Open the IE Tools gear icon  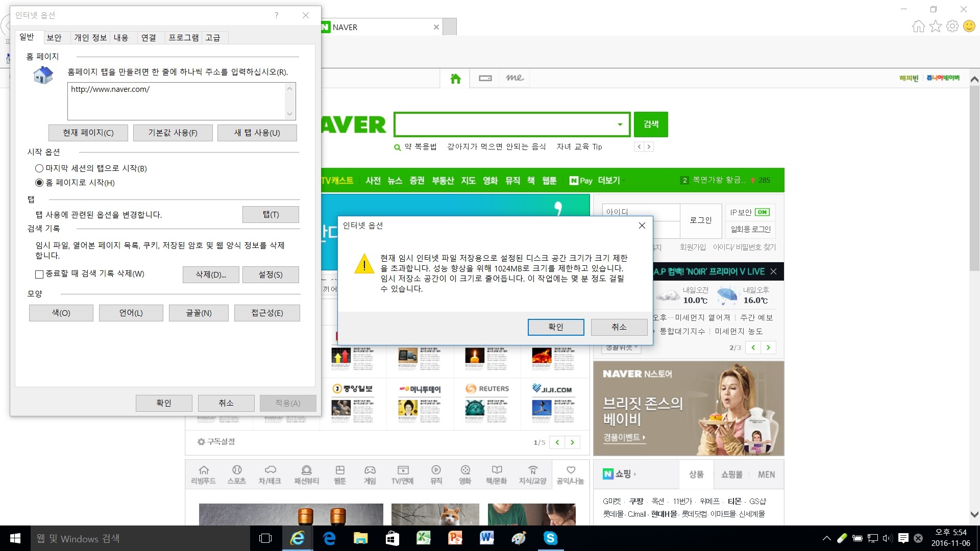coord(952,26)
